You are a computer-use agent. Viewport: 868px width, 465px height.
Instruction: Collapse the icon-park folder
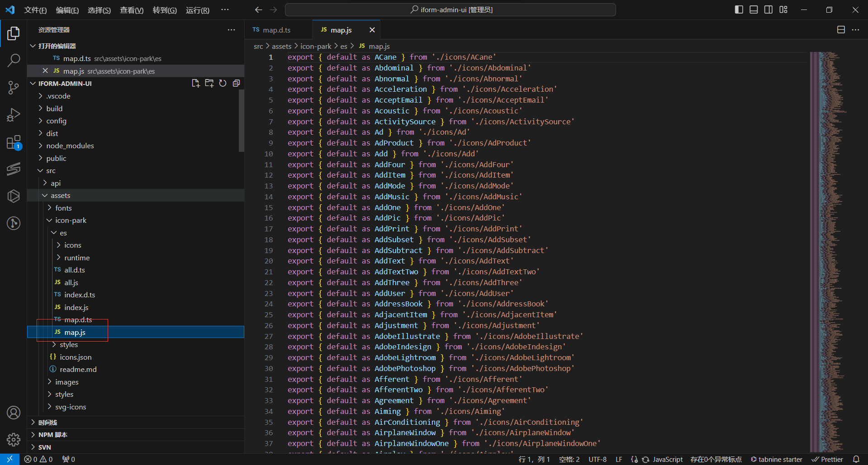tap(71, 220)
